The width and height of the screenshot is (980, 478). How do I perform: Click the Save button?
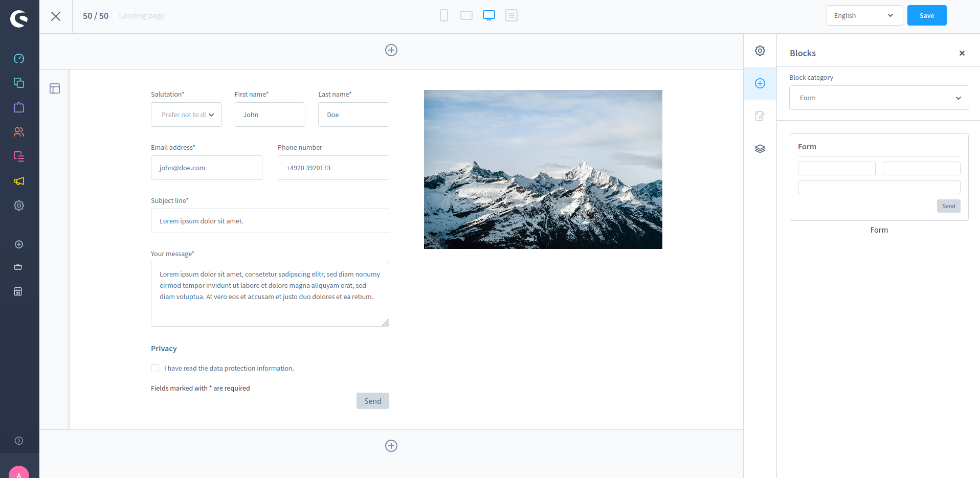(927, 15)
